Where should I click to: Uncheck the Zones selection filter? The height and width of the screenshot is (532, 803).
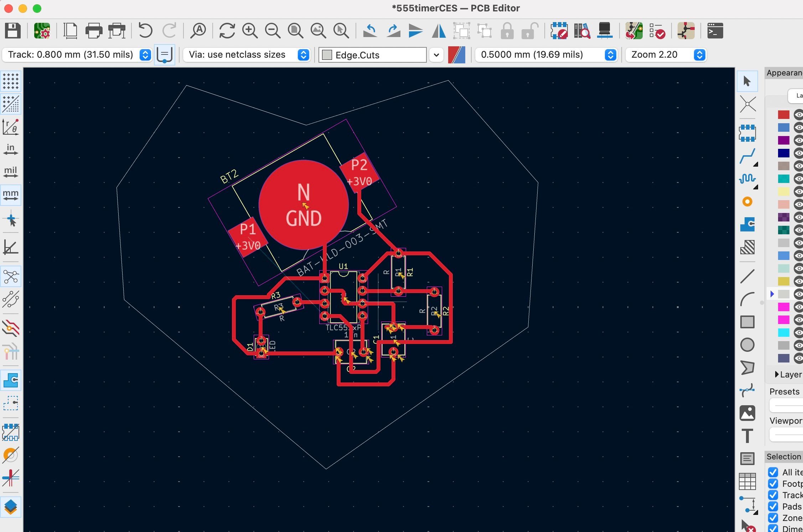[773, 518]
